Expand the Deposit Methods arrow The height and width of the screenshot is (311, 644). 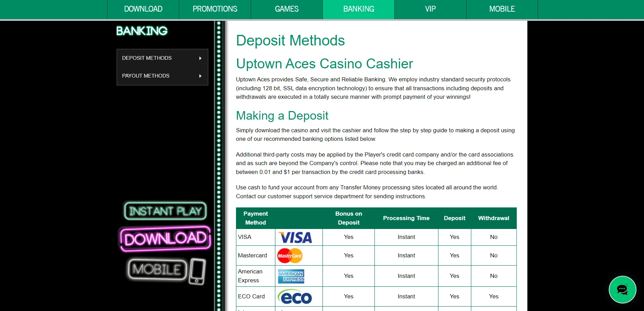[x=200, y=58]
